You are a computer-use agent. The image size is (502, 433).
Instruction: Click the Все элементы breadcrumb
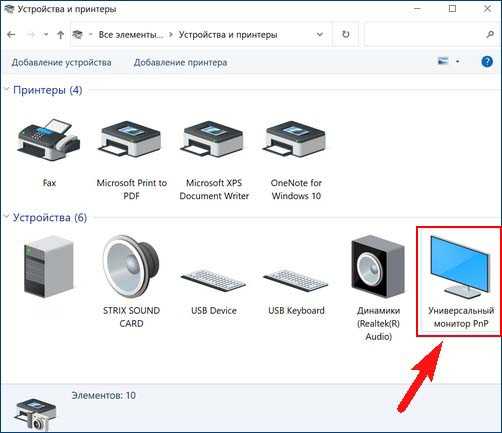tap(131, 35)
